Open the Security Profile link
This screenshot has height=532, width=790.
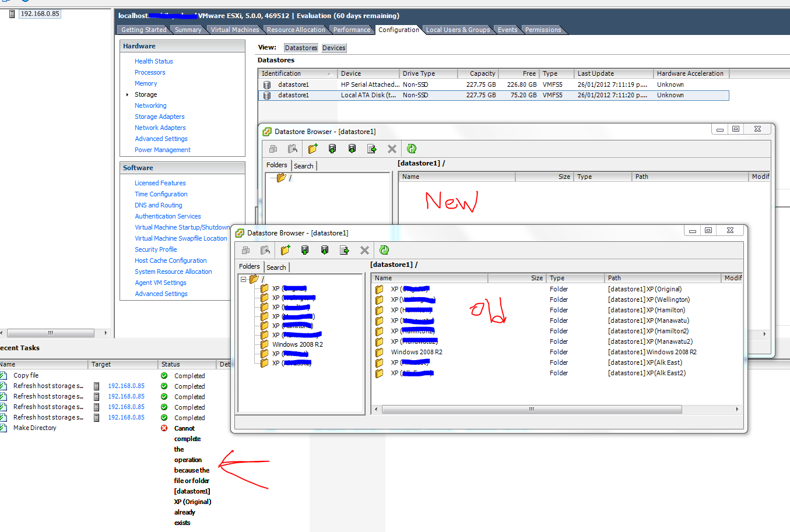[x=156, y=249]
